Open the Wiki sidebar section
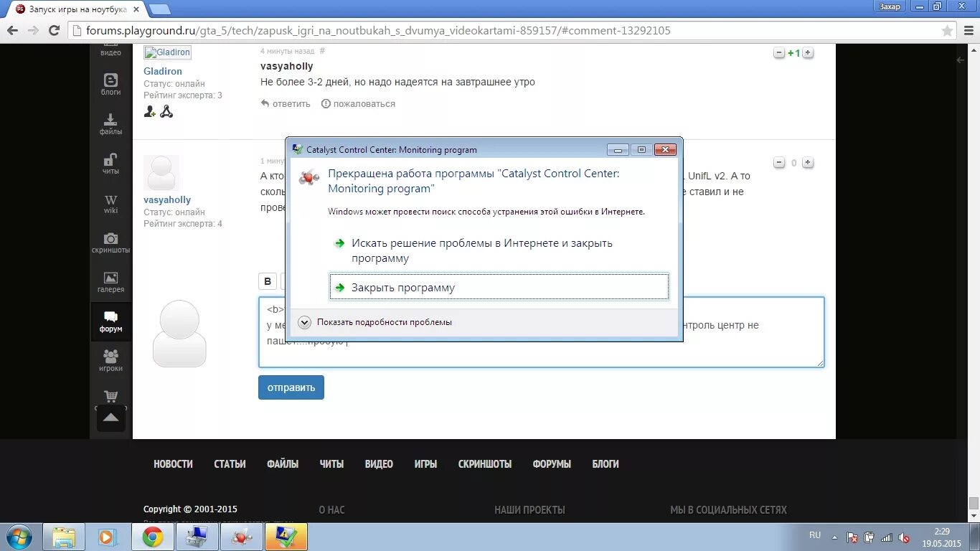Screen dimensions: 980x551 tap(110, 204)
